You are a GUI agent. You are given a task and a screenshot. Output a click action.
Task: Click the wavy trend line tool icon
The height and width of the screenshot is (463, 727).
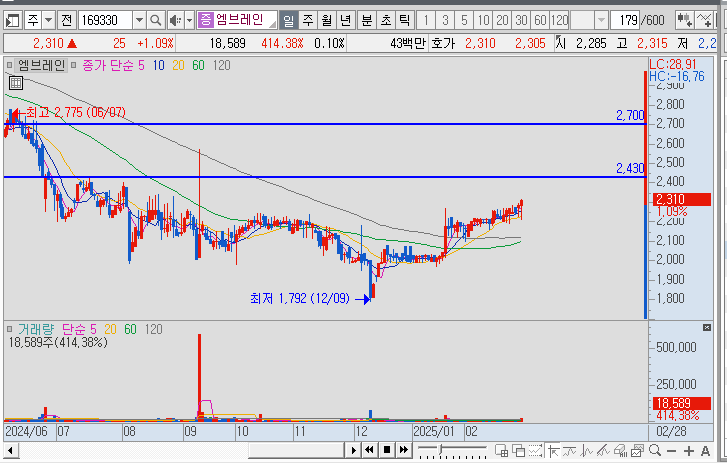[570, 450]
